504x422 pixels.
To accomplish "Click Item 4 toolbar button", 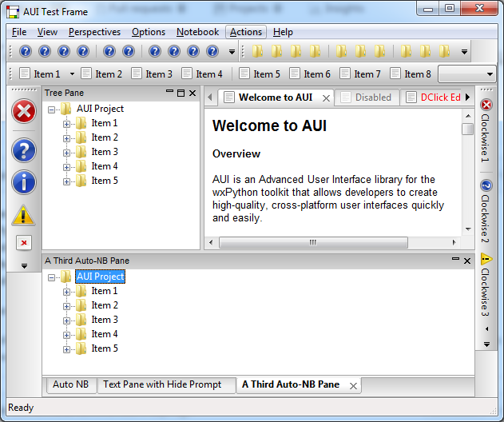I will 202,74.
